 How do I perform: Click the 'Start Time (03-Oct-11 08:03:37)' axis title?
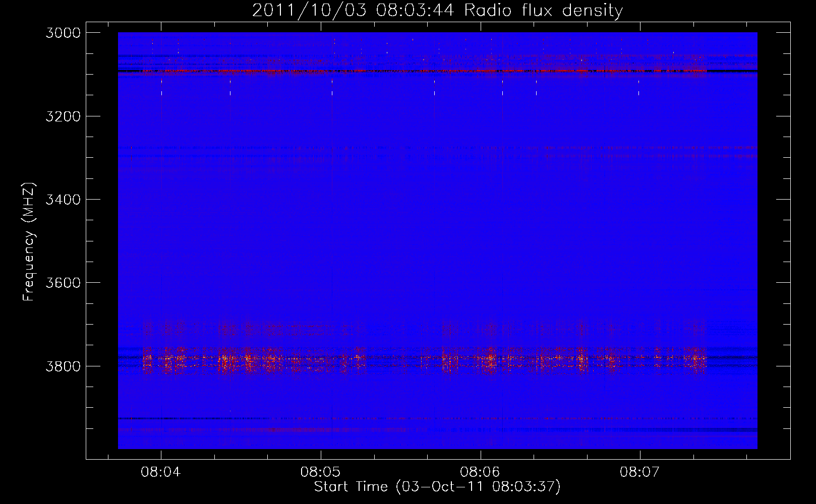[x=437, y=487]
